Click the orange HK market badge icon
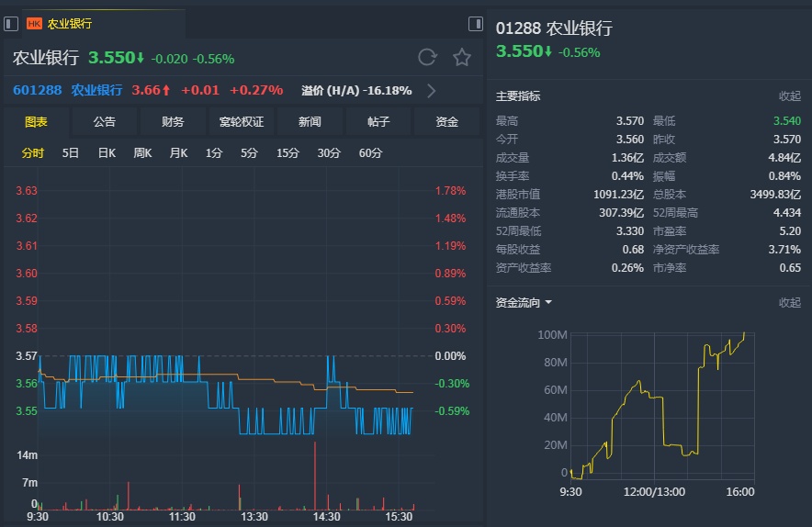 pos(34,24)
